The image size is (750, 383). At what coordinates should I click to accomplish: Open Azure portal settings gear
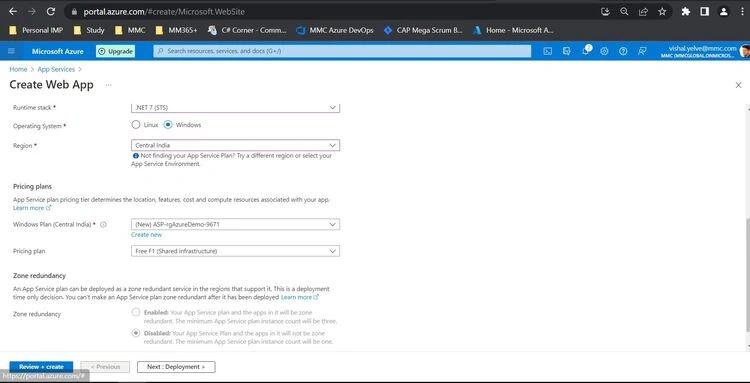pyautogui.click(x=604, y=51)
